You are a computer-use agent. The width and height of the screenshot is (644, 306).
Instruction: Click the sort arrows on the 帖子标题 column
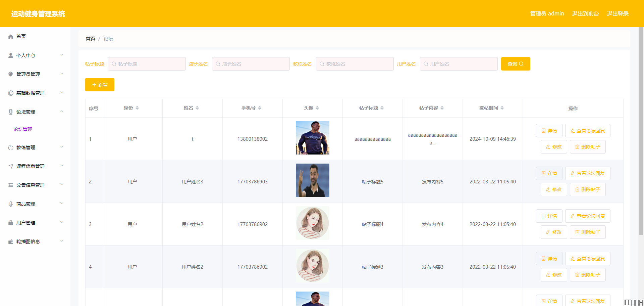point(382,108)
